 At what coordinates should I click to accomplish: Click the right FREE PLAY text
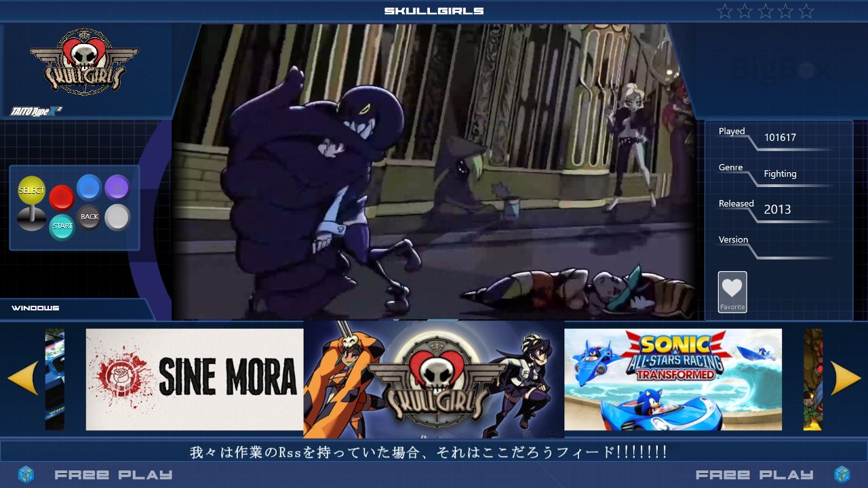click(755, 475)
